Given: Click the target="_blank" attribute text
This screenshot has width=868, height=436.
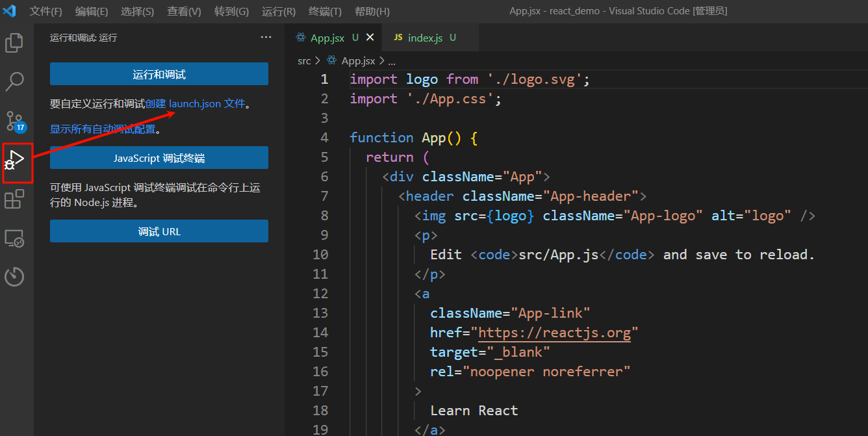Looking at the screenshot, I should [x=491, y=352].
